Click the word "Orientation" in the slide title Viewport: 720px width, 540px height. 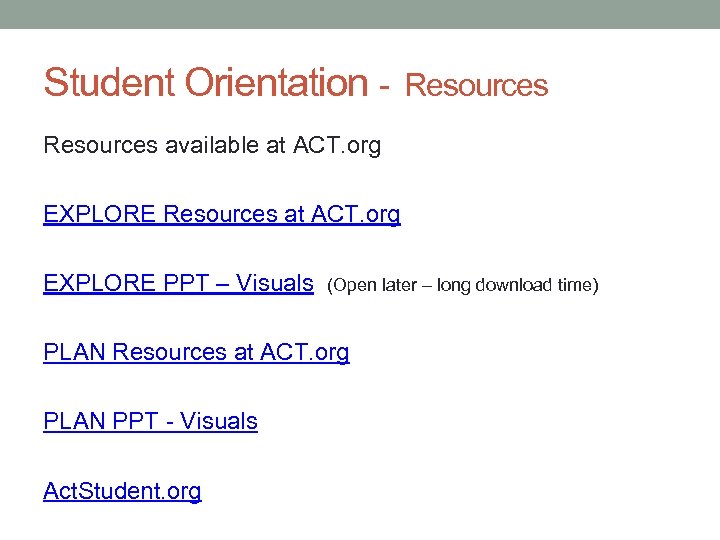(270, 83)
